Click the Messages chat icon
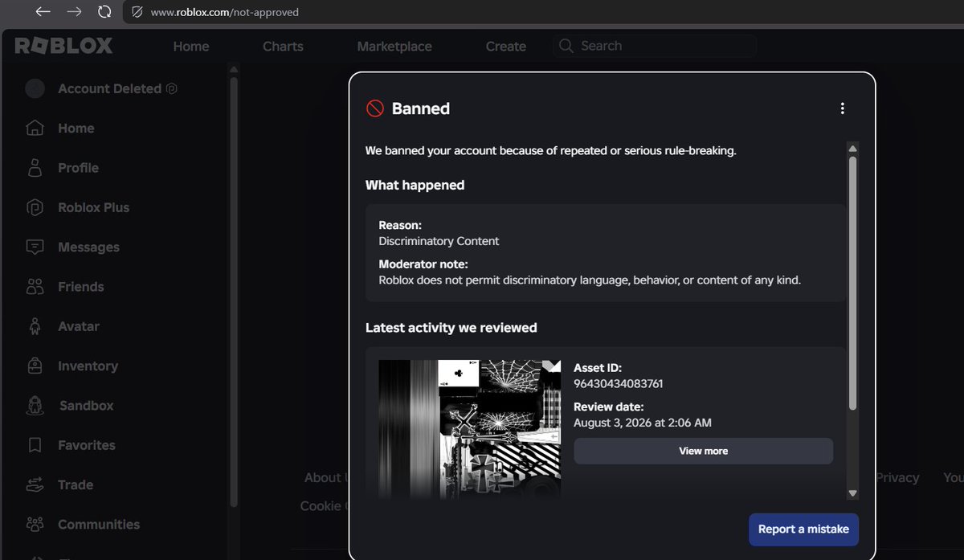 tap(35, 247)
